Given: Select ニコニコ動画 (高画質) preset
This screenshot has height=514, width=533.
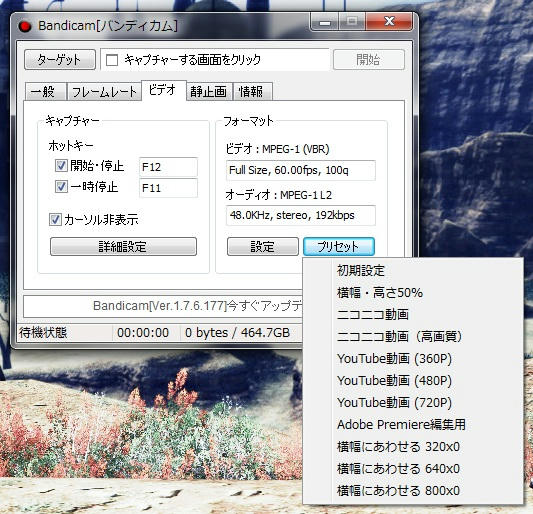Looking at the screenshot, I should coord(412,337).
